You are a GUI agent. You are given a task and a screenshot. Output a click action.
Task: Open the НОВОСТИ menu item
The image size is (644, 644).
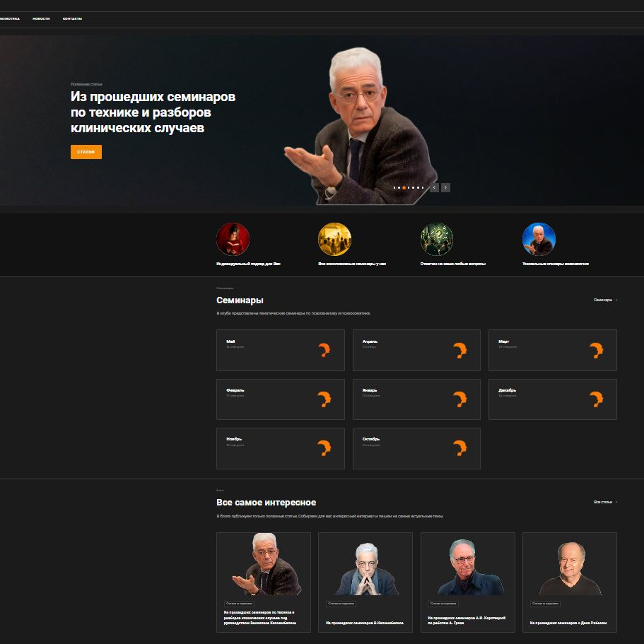(x=41, y=18)
